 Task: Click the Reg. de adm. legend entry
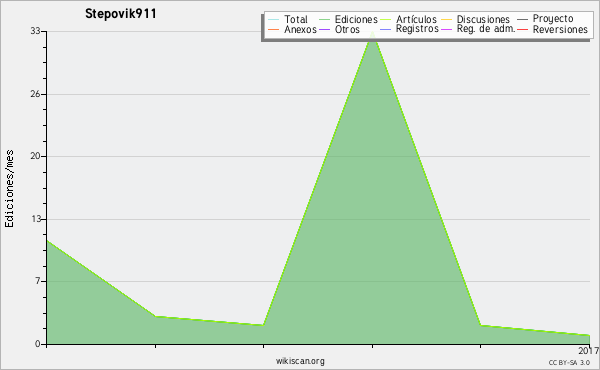478,29
